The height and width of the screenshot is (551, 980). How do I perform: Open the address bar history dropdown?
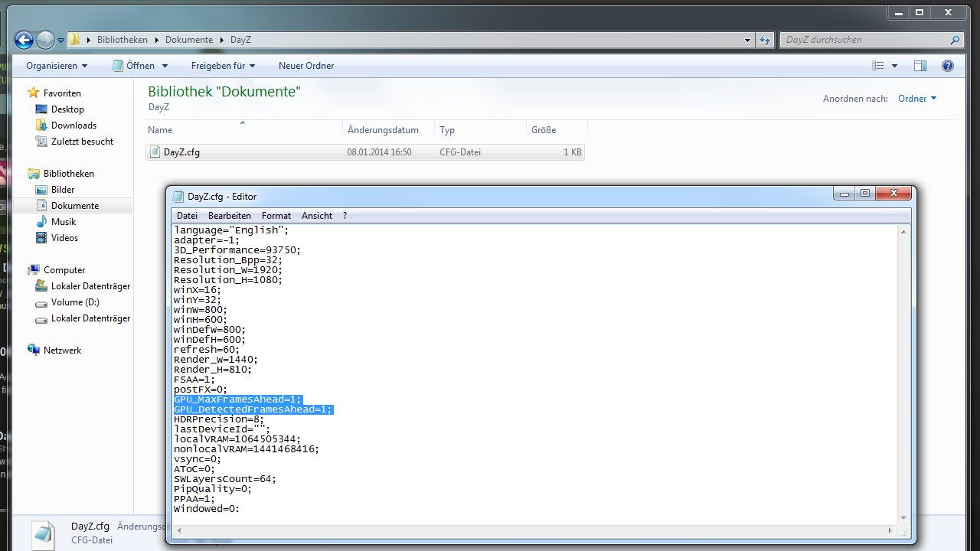coord(748,40)
